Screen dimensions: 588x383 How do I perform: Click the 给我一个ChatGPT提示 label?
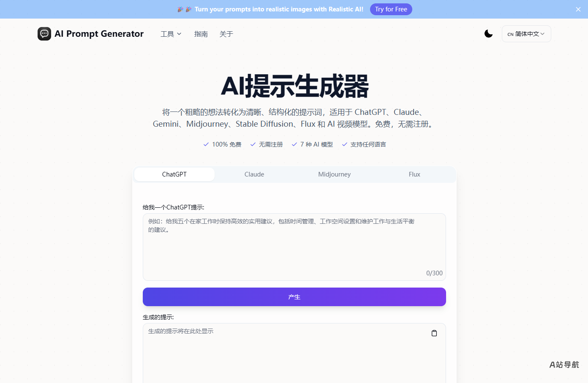tap(174, 207)
